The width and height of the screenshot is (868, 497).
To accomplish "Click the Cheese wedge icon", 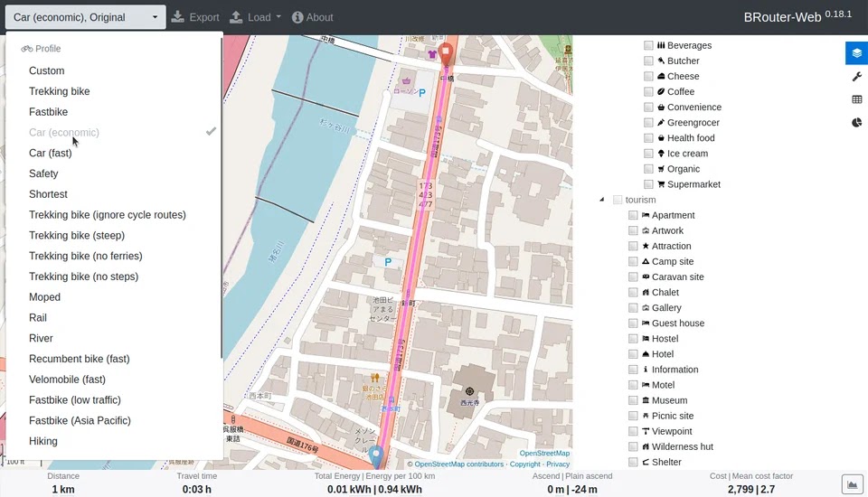I will click(x=661, y=76).
